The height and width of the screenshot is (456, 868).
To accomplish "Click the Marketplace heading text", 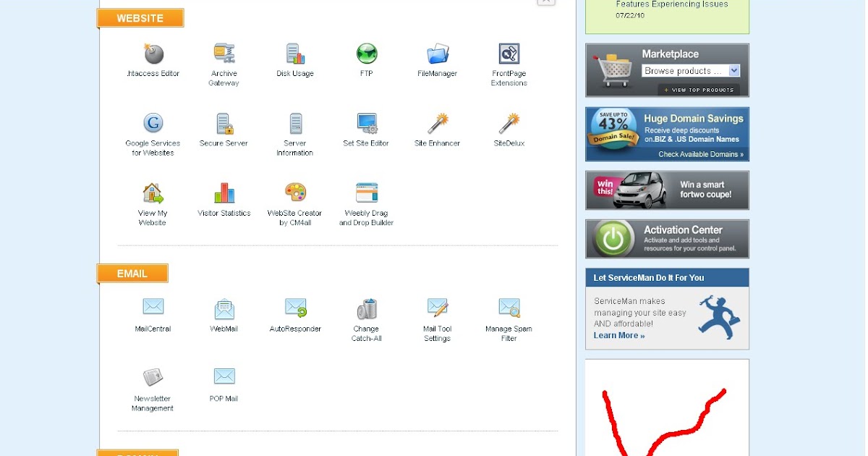I will [671, 54].
